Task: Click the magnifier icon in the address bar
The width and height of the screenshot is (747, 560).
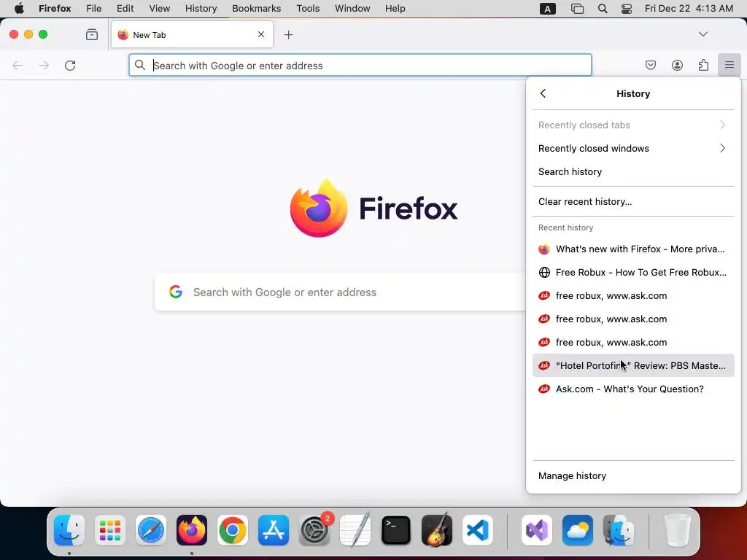Action: point(139,65)
